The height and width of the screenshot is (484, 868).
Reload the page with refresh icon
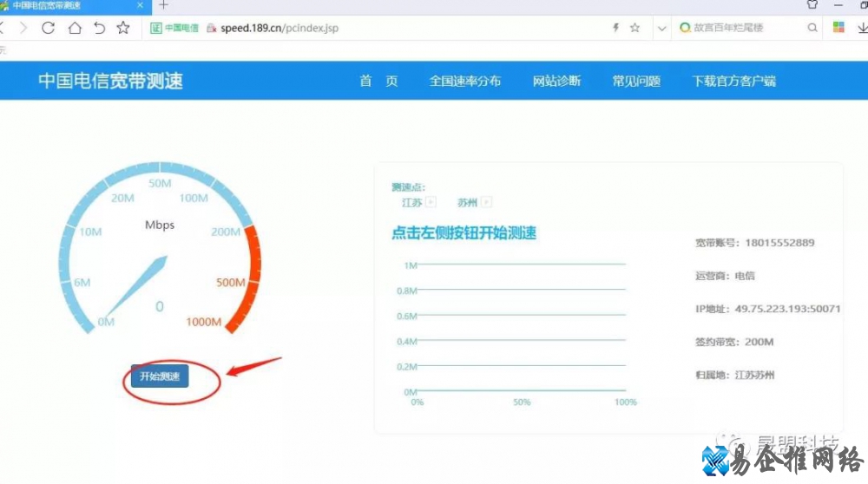click(48, 28)
